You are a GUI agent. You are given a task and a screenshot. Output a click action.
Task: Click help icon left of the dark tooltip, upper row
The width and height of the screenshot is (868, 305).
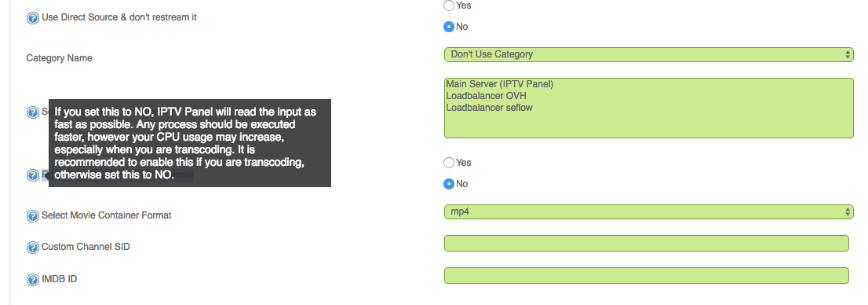pyautogui.click(x=33, y=112)
